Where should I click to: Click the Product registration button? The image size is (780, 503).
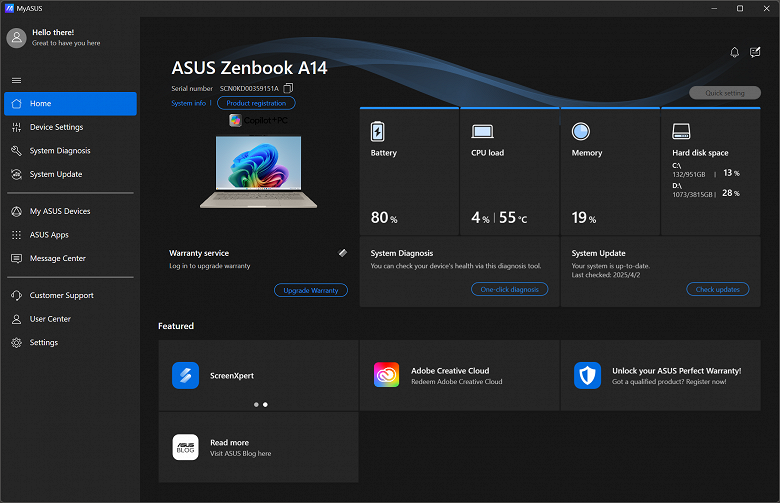coord(256,103)
